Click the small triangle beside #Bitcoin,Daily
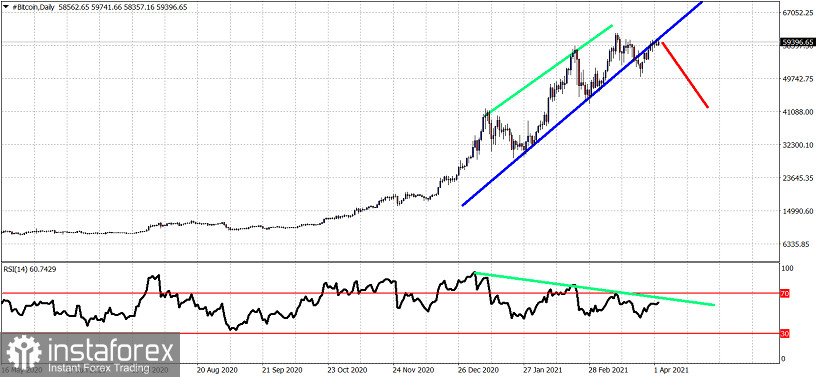 coord(5,6)
